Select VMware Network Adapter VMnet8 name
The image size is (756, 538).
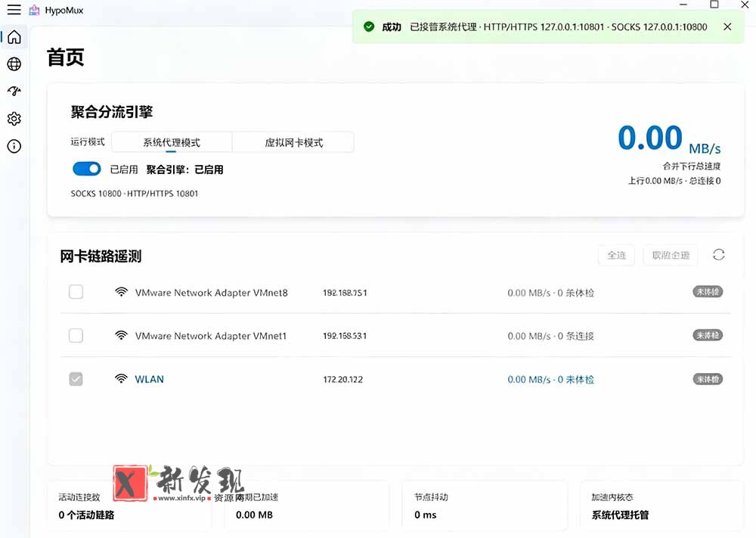pyautogui.click(x=211, y=292)
